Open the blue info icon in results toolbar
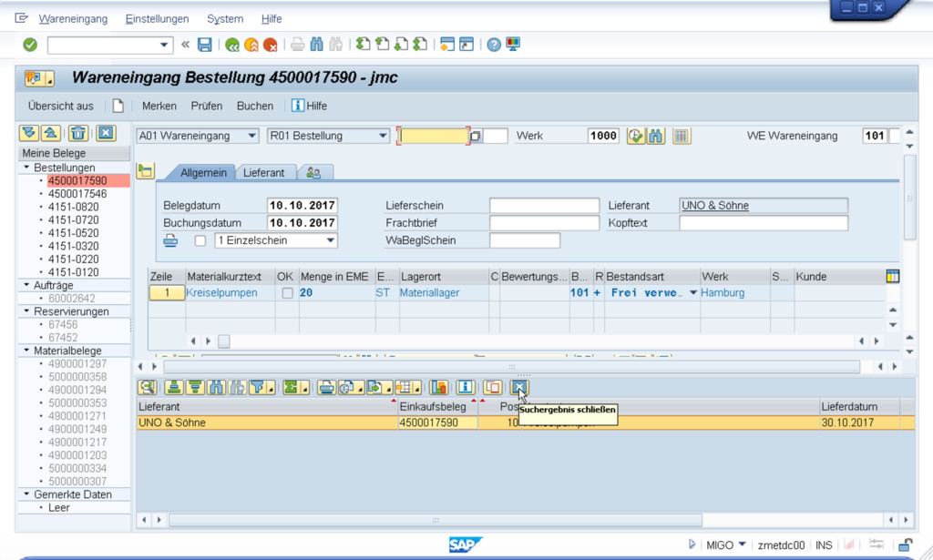Image resolution: width=933 pixels, height=560 pixels. (x=466, y=388)
